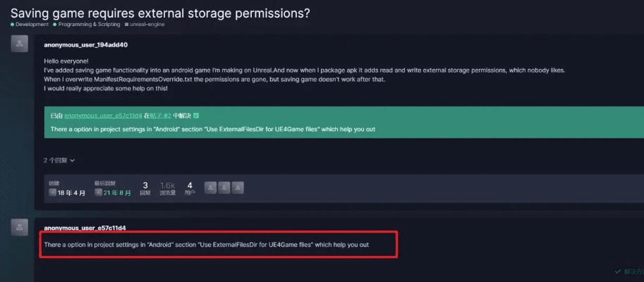The width and height of the screenshot is (644, 282).
Task: Click the creator avatar beside 18 年 4 月
Action: [x=52, y=192]
